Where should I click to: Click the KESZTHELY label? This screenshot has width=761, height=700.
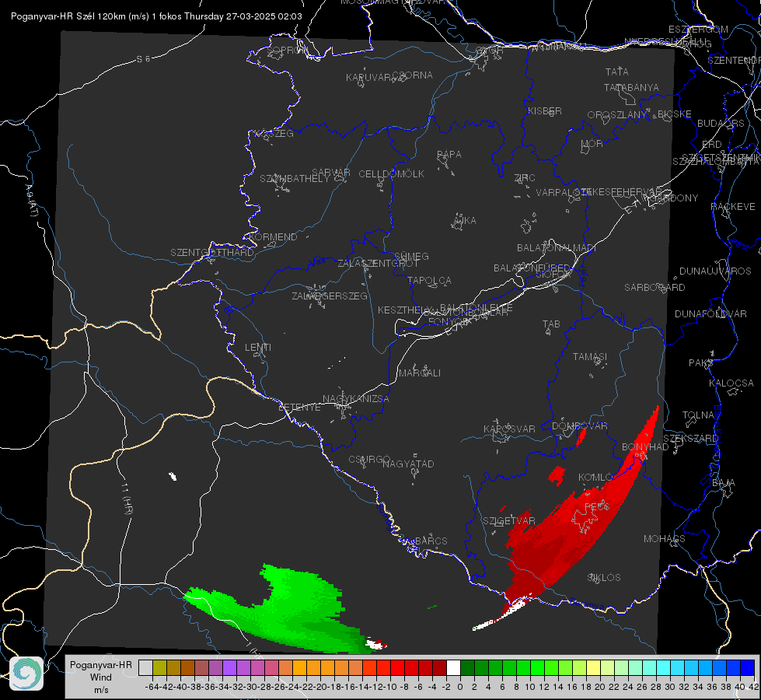coord(405,310)
